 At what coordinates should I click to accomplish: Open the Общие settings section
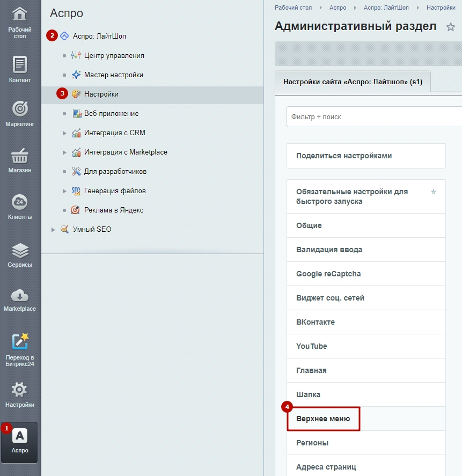[366, 225]
